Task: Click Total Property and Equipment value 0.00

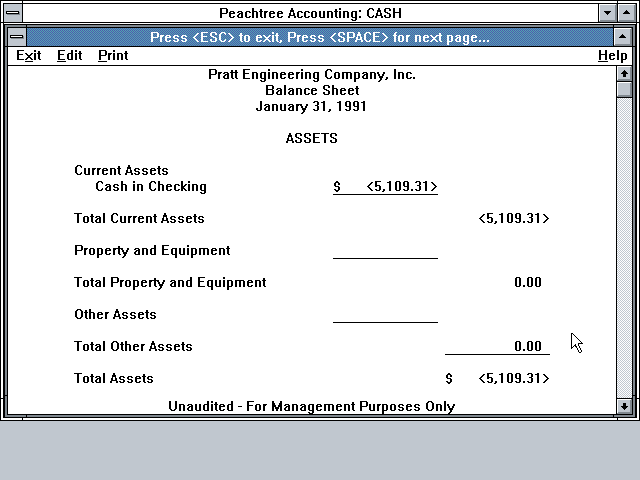Action: (528, 282)
